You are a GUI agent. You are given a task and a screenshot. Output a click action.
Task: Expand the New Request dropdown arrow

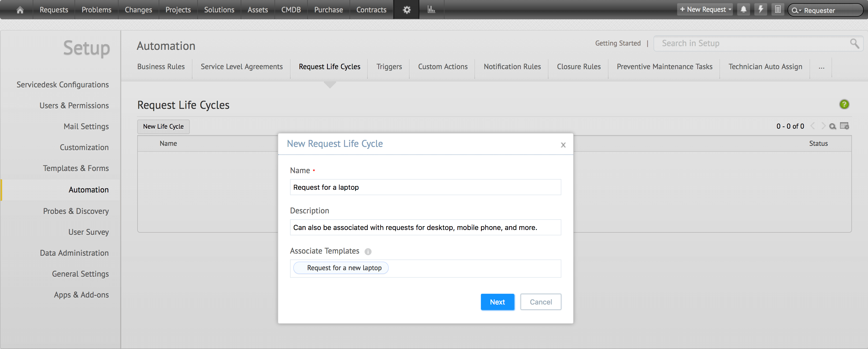(730, 10)
